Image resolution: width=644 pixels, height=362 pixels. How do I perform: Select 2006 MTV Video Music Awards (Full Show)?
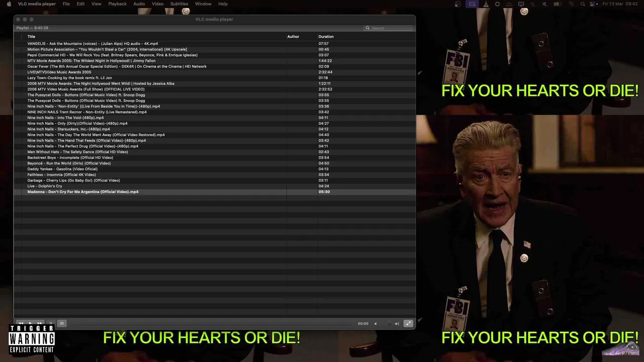[x=215, y=89]
